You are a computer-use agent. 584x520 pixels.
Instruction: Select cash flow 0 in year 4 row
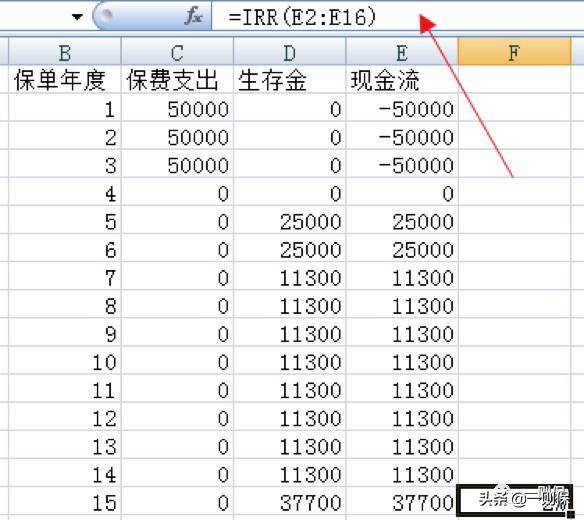pyautogui.click(x=402, y=191)
